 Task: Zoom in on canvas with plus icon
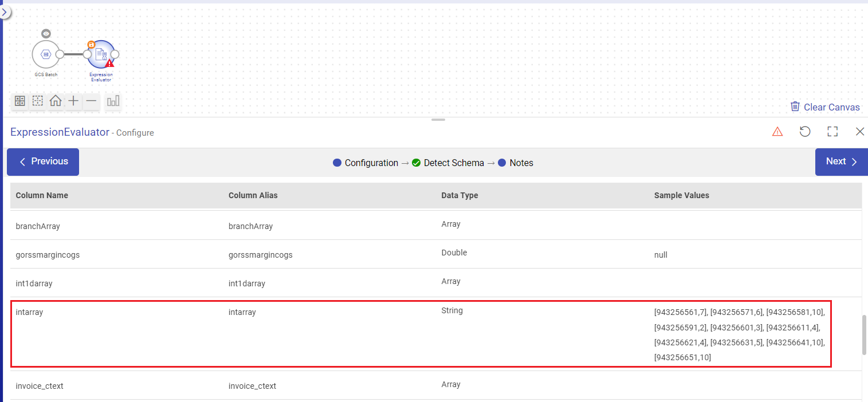tap(73, 101)
